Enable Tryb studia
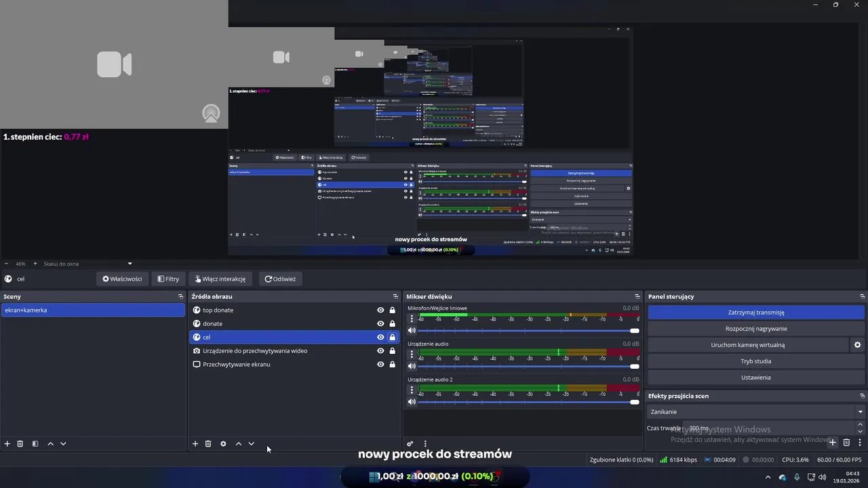 pos(756,361)
